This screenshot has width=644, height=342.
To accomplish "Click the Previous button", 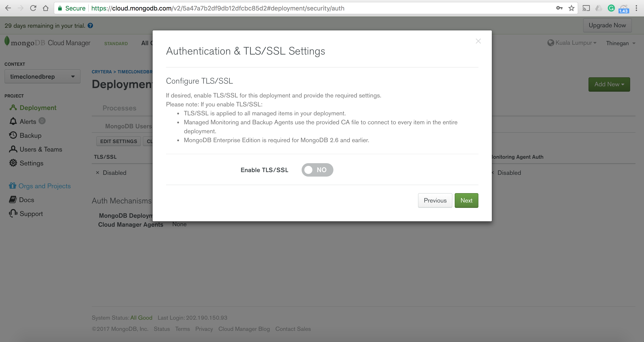I will click(x=435, y=200).
